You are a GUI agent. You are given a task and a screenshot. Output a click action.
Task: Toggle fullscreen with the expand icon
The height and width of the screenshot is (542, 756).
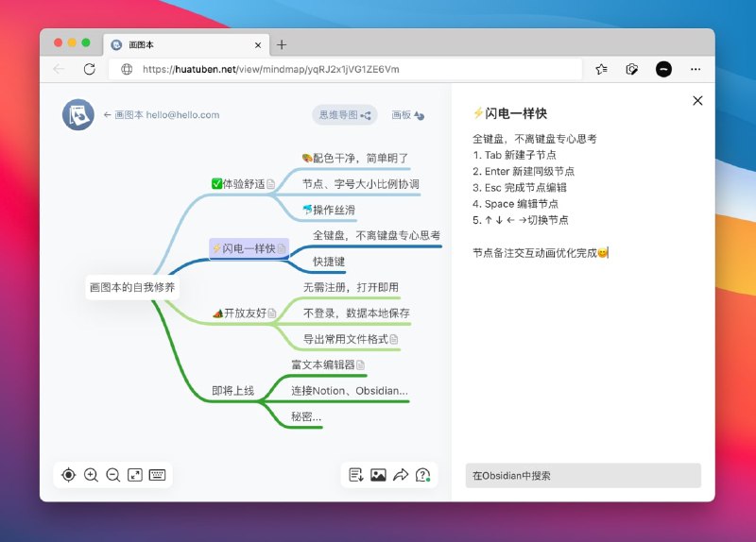[135, 475]
